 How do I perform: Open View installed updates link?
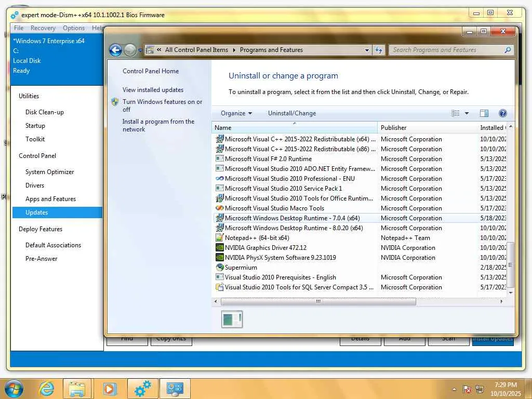(153, 89)
